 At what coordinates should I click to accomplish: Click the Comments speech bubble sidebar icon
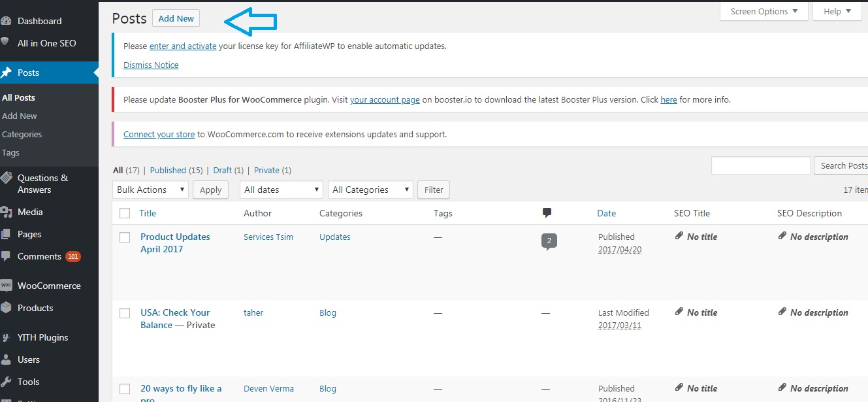pos(6,256)
